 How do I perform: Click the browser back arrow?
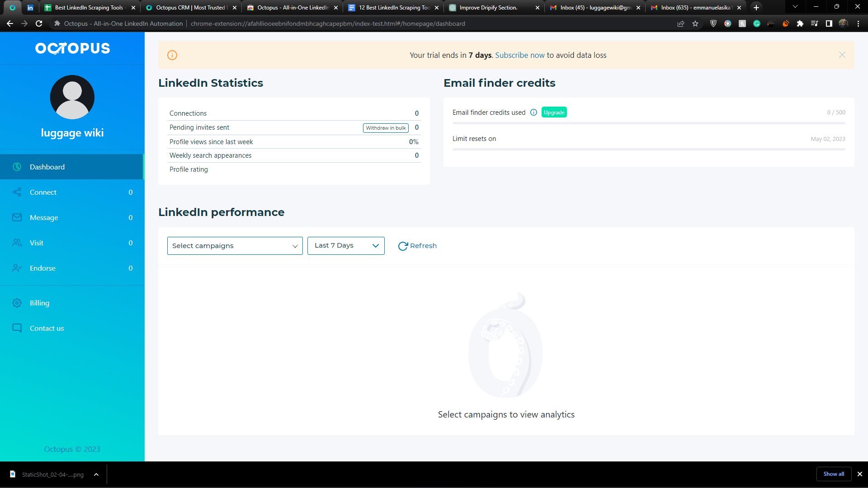[x=10, y=23]
